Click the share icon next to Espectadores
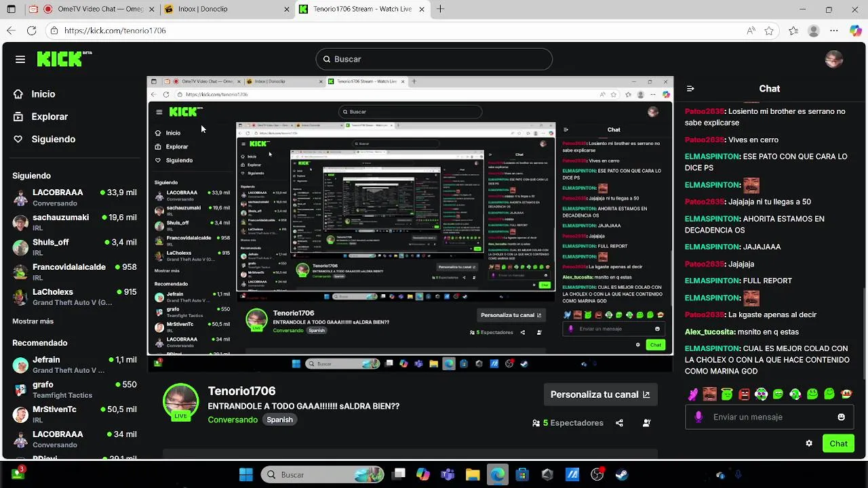This screenshot has height=488, width=868. click(619, 423)
